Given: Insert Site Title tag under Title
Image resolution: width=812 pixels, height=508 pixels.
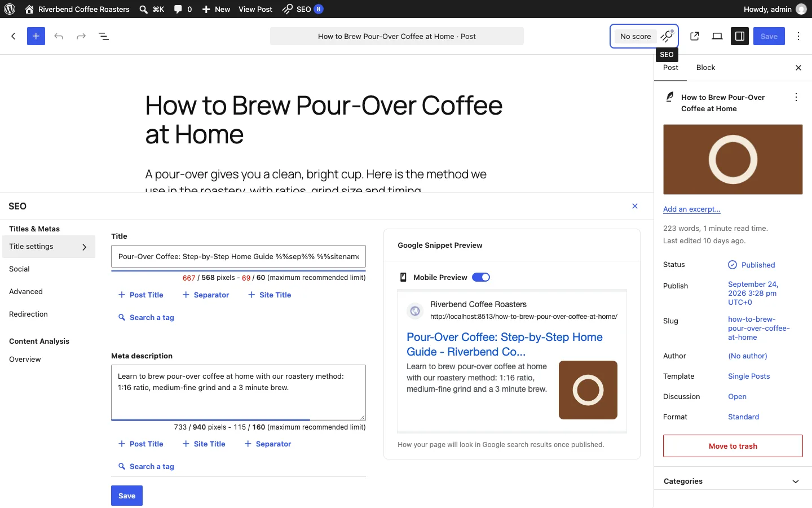Looking at the screenshot, I should (270, 295).
